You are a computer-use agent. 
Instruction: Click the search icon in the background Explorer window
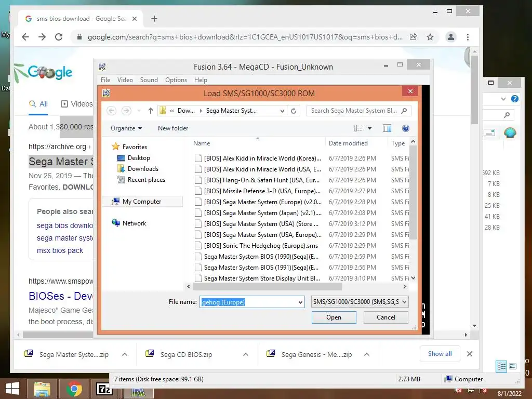[507, 115]
